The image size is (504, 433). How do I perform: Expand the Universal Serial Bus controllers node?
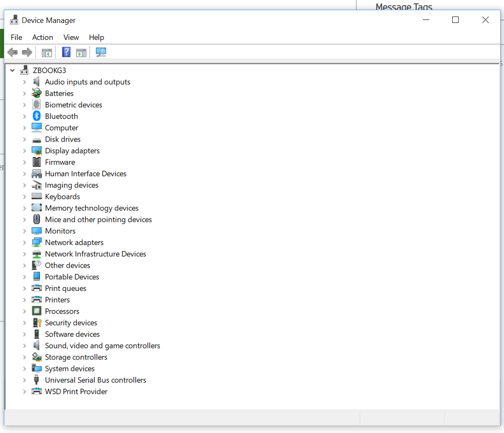(25, 380)
